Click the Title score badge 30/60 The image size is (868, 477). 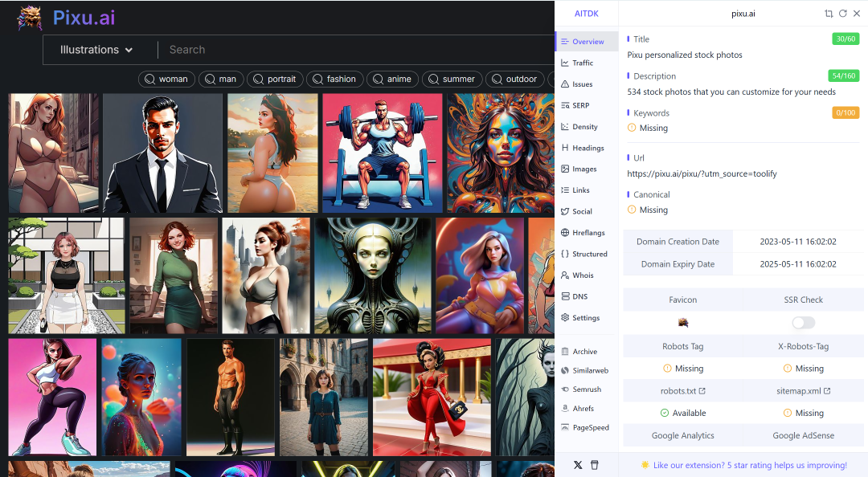pyautogui.click(x=845, y=39)
